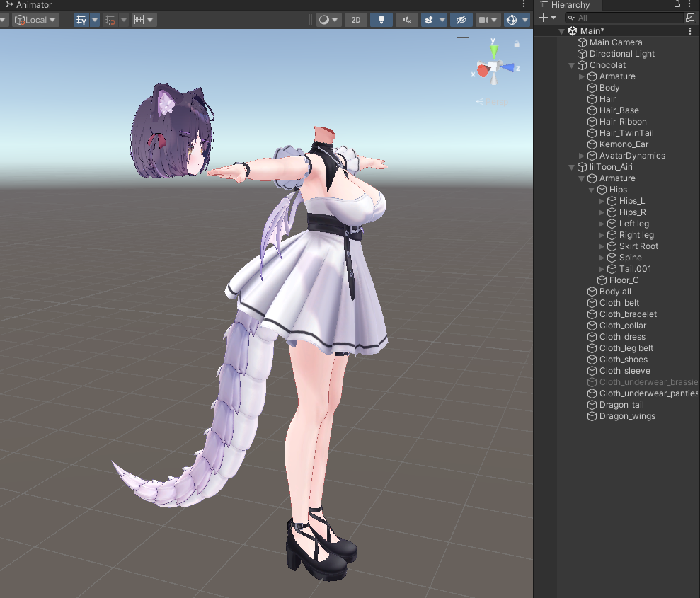Mute scene audio using the speaker icon

[406, 20]
